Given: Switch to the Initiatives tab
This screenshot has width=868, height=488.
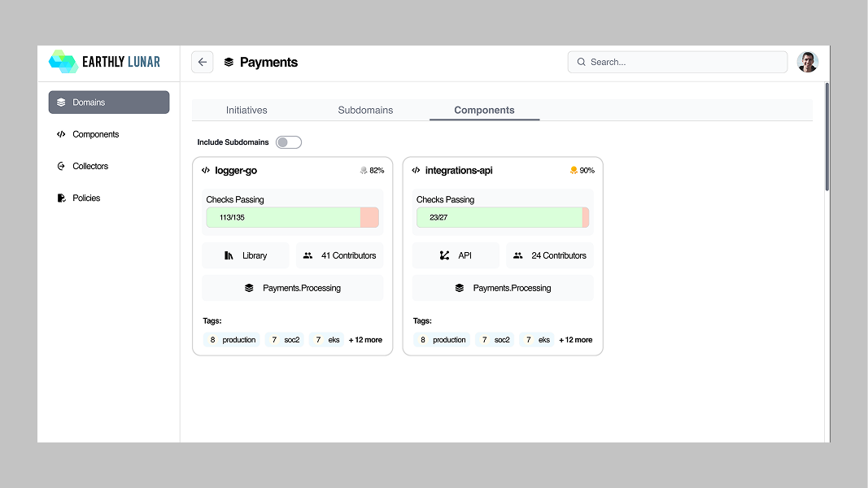Looking at the screenshot, I should tap(246, 110).
